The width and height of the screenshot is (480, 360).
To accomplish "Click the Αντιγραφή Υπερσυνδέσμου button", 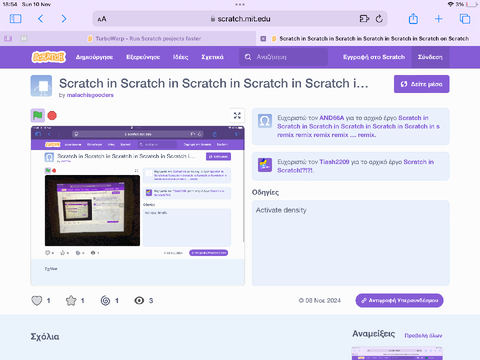I will (399, 300).
